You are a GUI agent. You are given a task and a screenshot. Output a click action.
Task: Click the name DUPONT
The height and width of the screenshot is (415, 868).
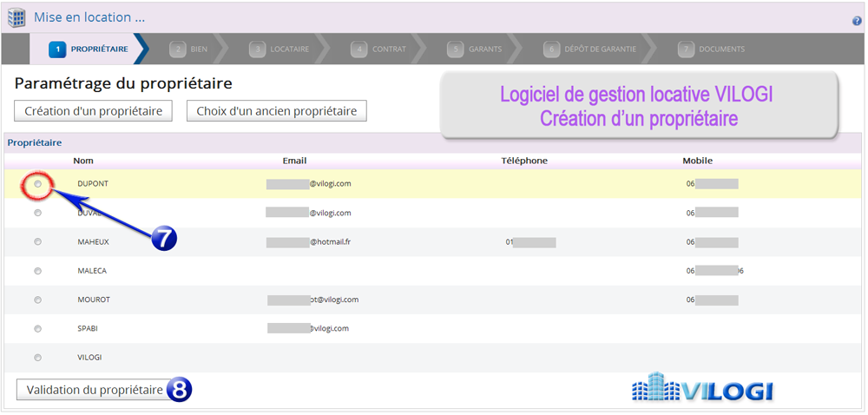click(93, 184)
